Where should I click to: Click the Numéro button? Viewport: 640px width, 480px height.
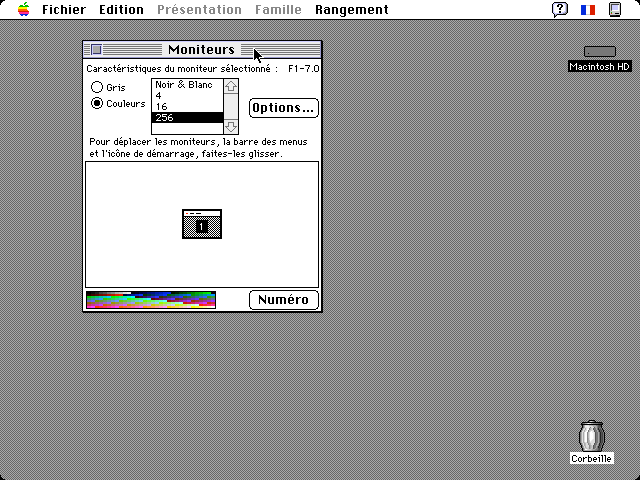click(284, 300)
